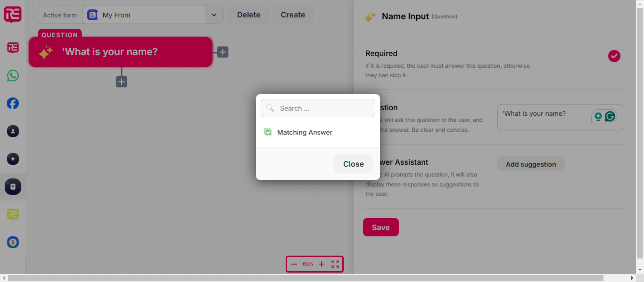Zoom out with the minus control

[x=294, y=264]
